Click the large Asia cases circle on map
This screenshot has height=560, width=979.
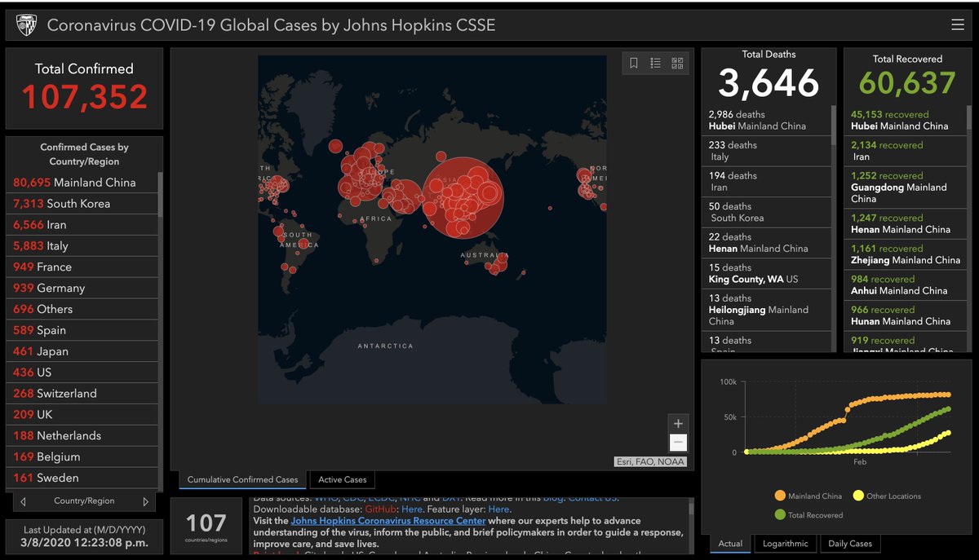click(x=463, y=196)
